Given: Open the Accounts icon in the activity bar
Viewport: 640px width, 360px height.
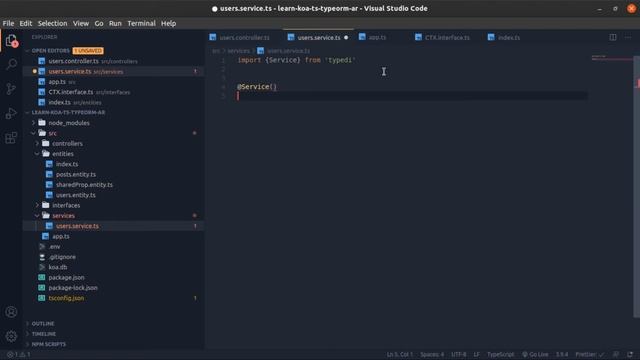Looking at the screenshot, I should coord(11,312).
